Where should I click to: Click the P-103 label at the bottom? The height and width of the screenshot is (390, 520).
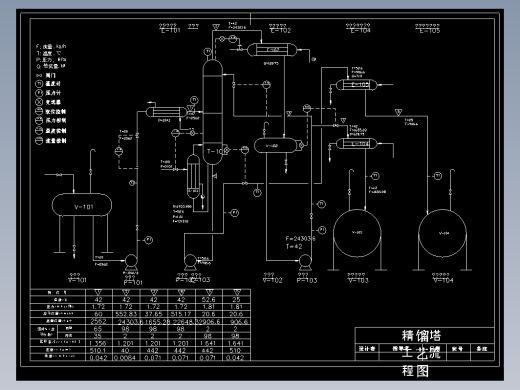[307, 280]
